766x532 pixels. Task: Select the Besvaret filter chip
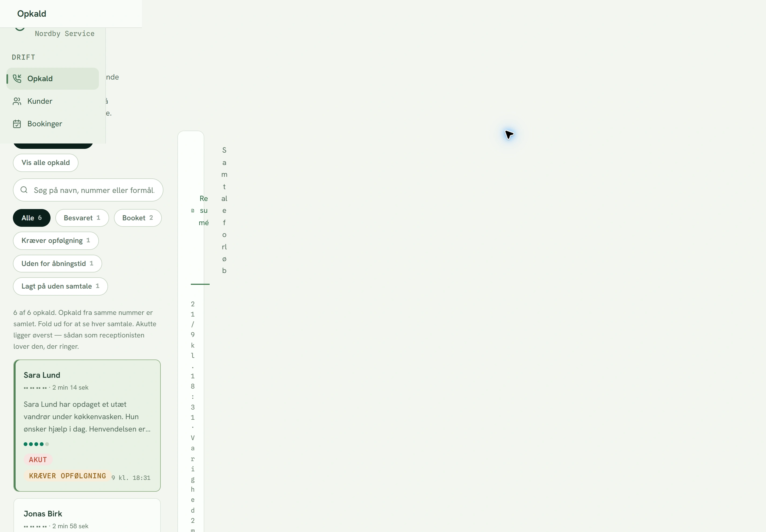[x=82, y=218]
